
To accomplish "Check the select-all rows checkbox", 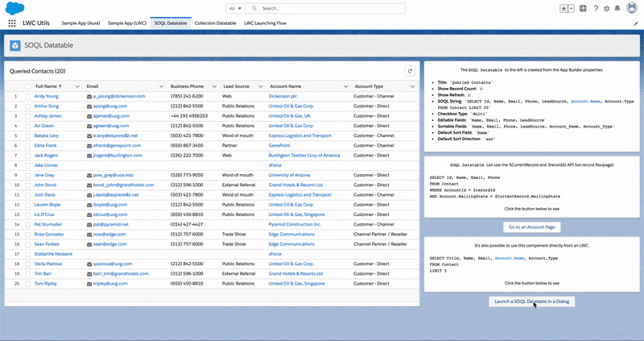I will pos(27,86).
